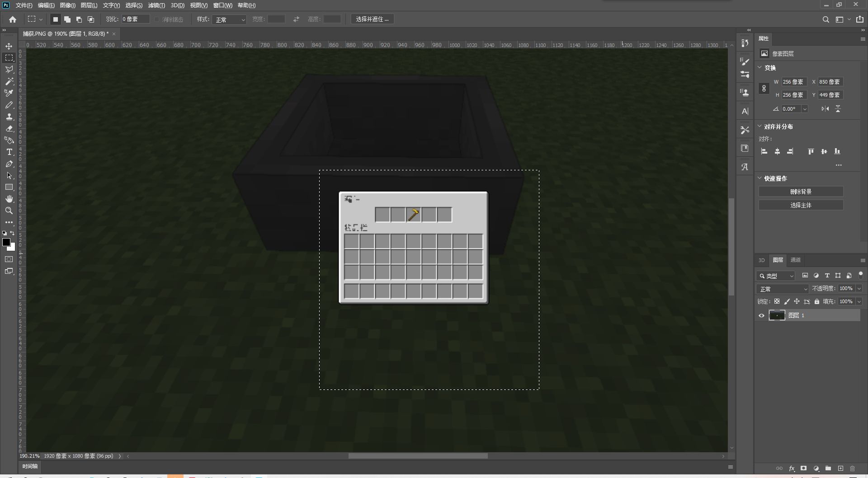Viewport: 868px width, 478px height.
Task: Select the Zoom tool
Action: (9, 211)
